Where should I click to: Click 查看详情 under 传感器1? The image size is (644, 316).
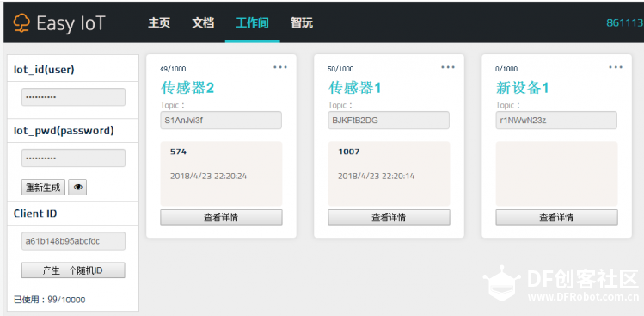click(x=389, y=217)
